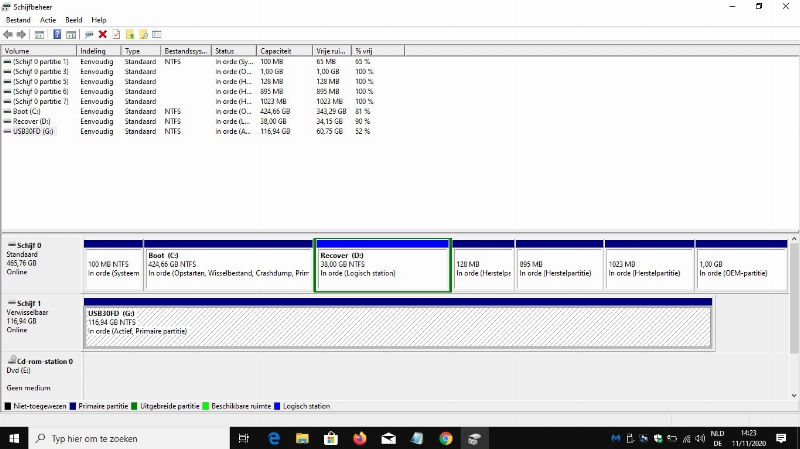Click the Windows search box on taskbar
Image resolution: width=800 pixels, height=449 pixels.
click(130, 438)
